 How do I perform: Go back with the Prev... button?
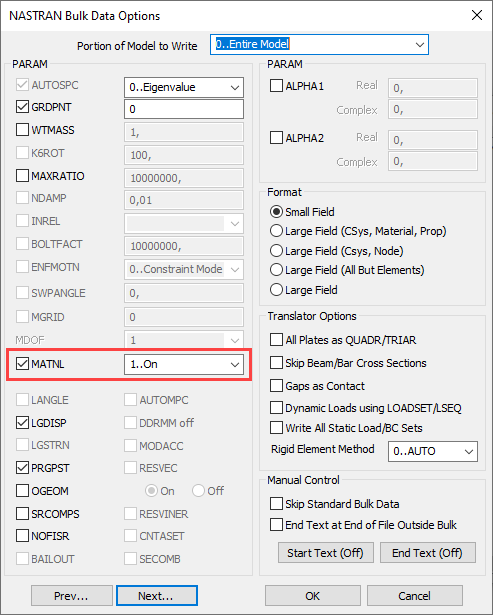pyautogui.click(x=72, y=596)
